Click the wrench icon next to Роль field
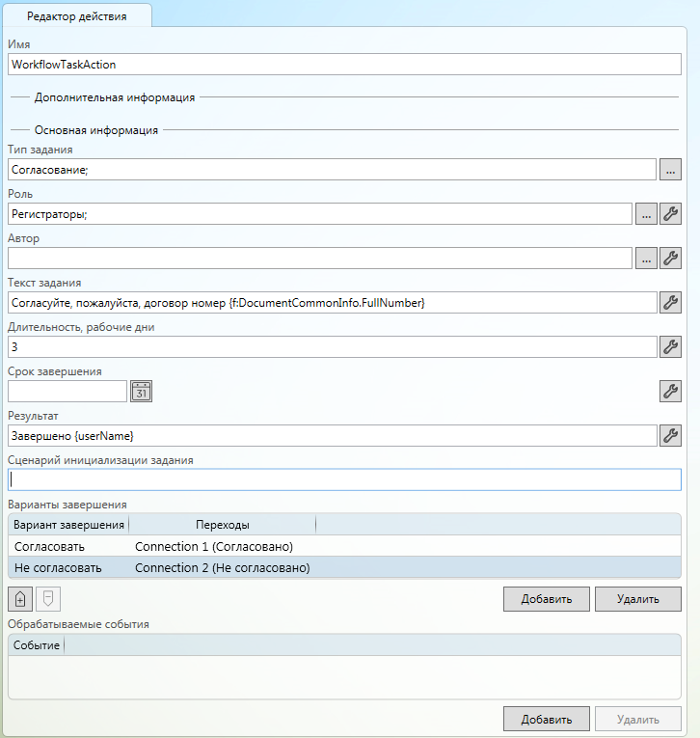 (670, 214)
